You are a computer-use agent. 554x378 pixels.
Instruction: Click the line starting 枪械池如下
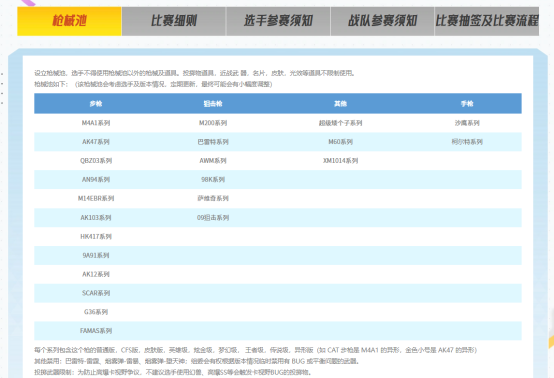[x=153, y=84]
